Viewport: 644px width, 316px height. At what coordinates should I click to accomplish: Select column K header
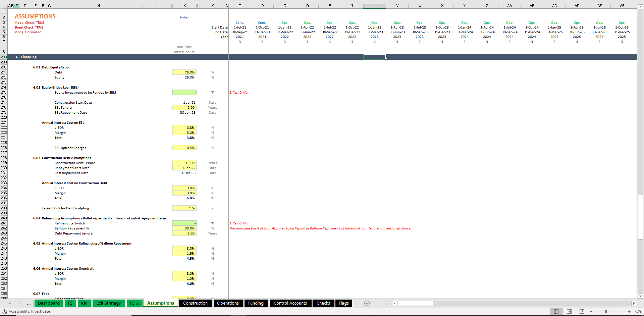coord(184,6)
